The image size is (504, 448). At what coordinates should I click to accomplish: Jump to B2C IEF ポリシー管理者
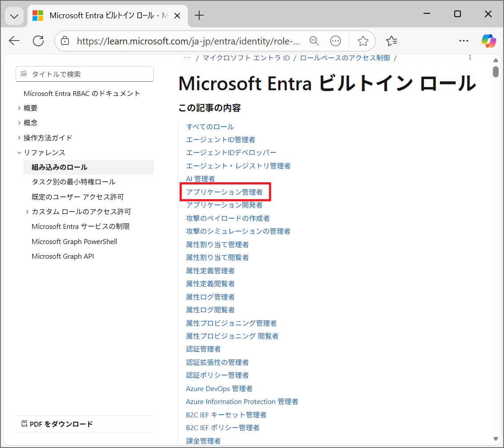[x=223, y=428]
